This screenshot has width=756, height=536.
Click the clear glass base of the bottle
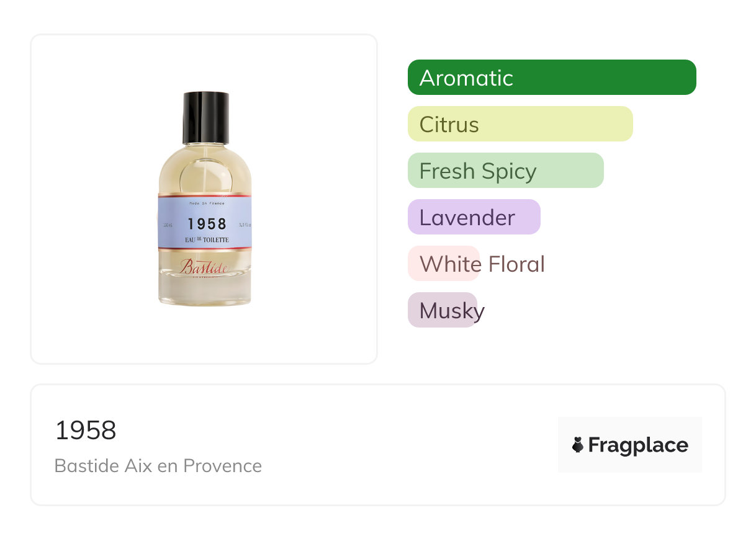pyautogui.click(x=205, y=292)
